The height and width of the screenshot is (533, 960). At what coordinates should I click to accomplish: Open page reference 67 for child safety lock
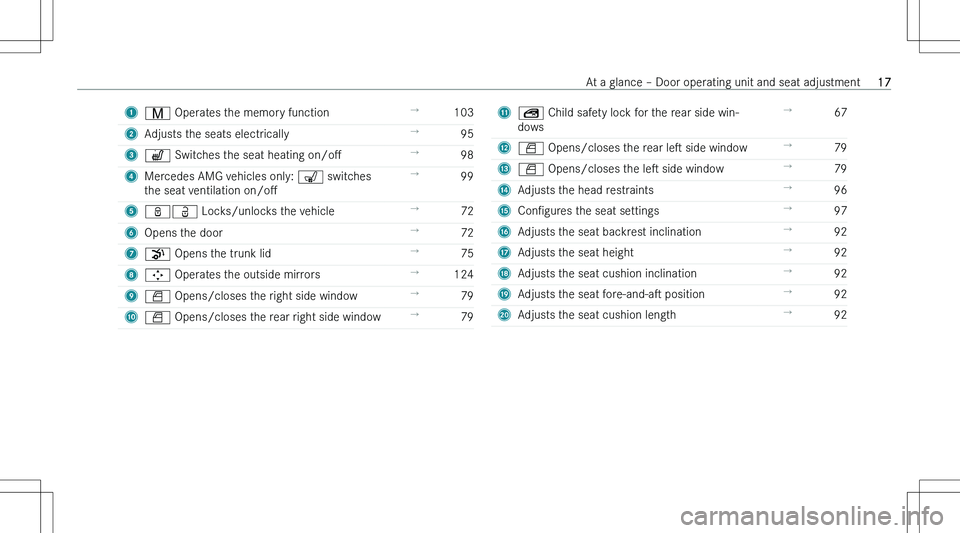click(841, 113)
